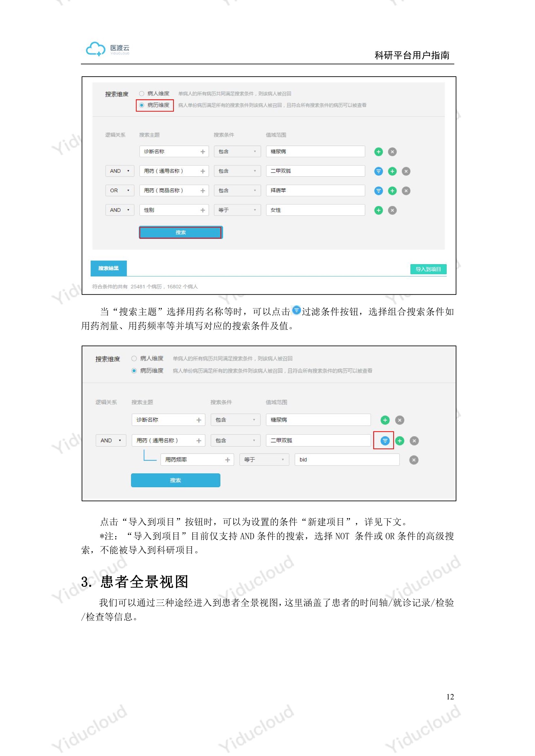The image size is (535, 756).
Task: Click 二甲双胍 value field in lower figure
Action: [x=318, y=440]
